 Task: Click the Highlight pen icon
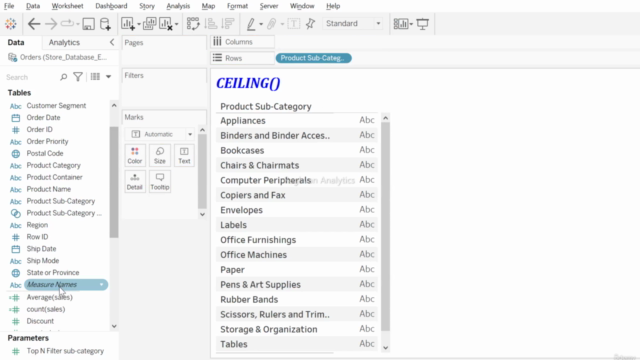[x=251, y=24]
